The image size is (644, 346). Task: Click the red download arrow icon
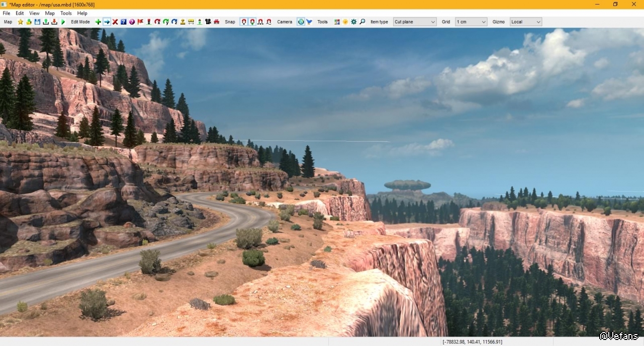(54, 22)
